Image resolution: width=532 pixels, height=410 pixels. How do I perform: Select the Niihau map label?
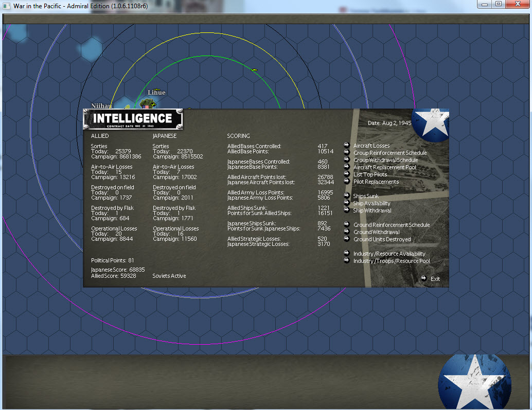pyautogui.click(x=101, y=106)
